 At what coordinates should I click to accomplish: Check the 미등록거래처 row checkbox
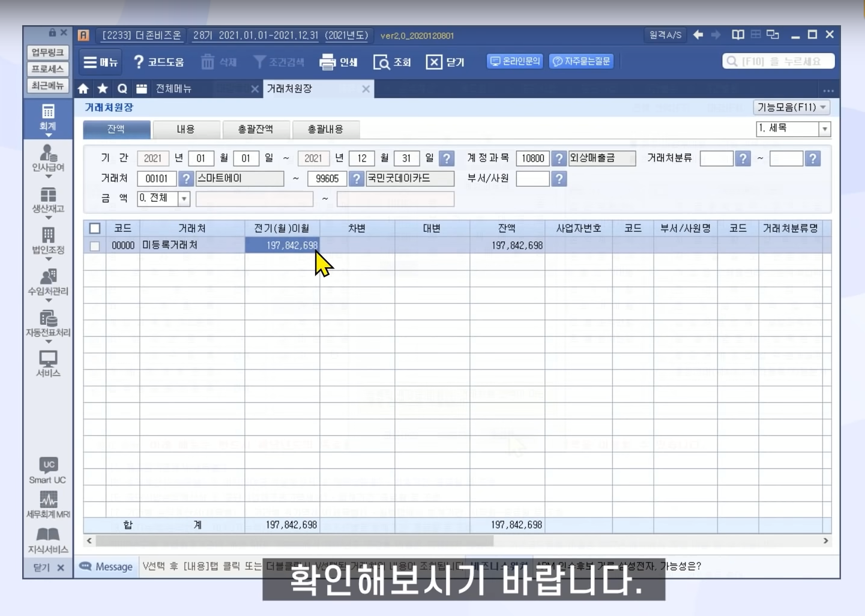click(95, 246)
